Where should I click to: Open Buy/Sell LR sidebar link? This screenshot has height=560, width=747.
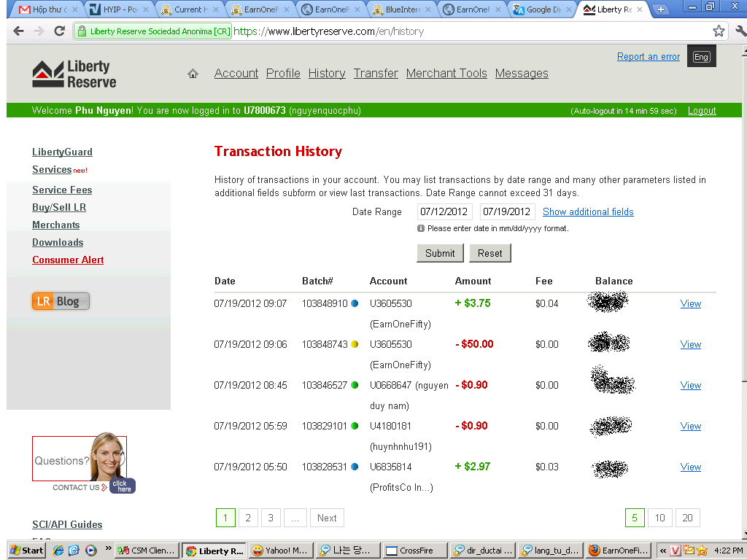tap(59, 208)
